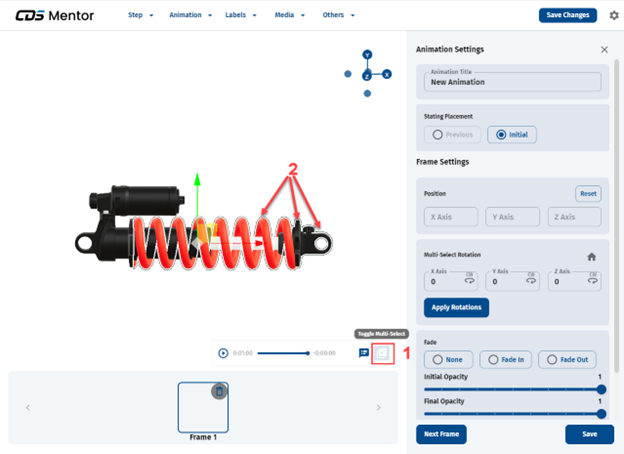This screenshot has height=454, width=624.
Task: Select the Fade In radio option
Action: coord(505,359)
